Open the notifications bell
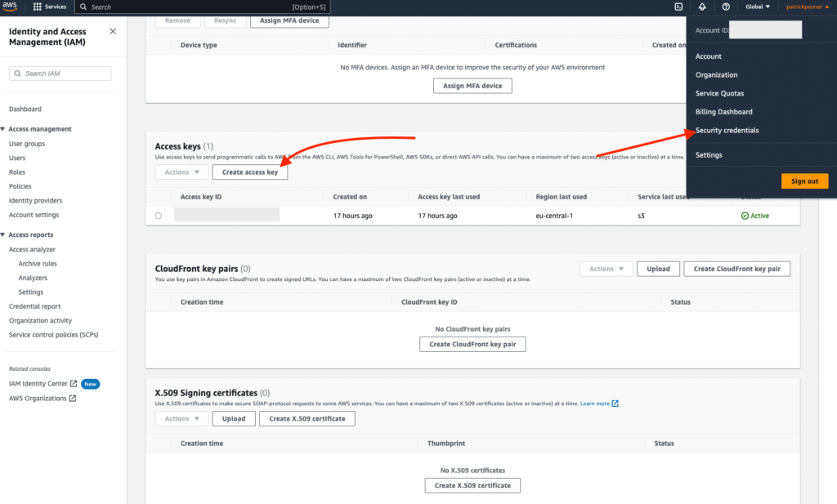 pyautogui.click(x=702, y=7)
